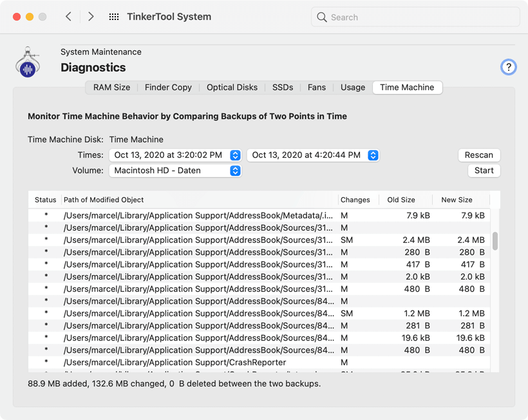Select the Optical Disks tab

[x=232, y=88]
